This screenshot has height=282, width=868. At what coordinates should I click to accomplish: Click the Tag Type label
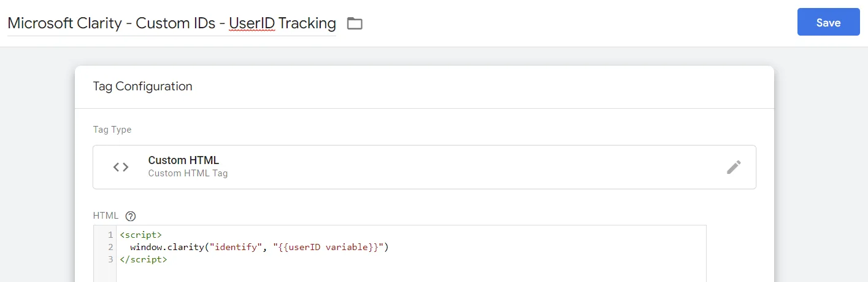pyautogui.click(x=112, y=130)
